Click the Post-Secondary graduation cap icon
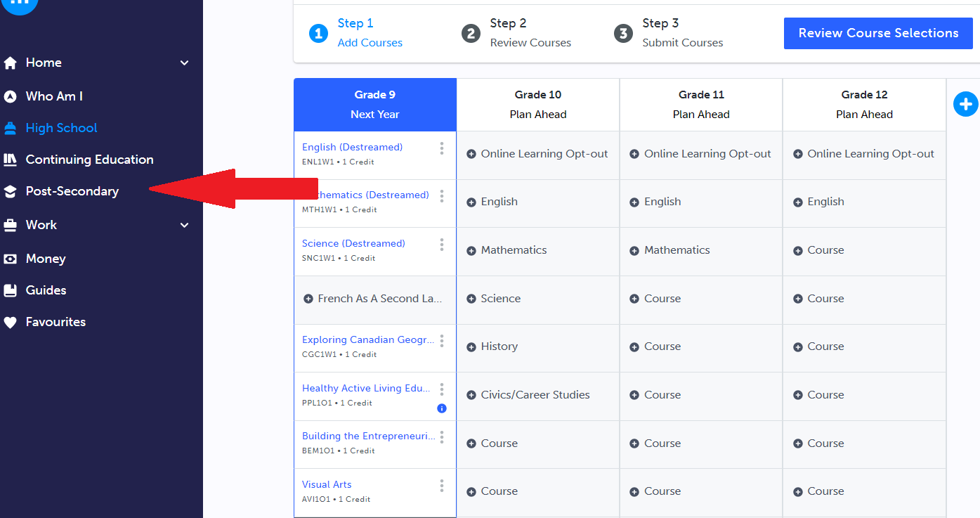 10,191
